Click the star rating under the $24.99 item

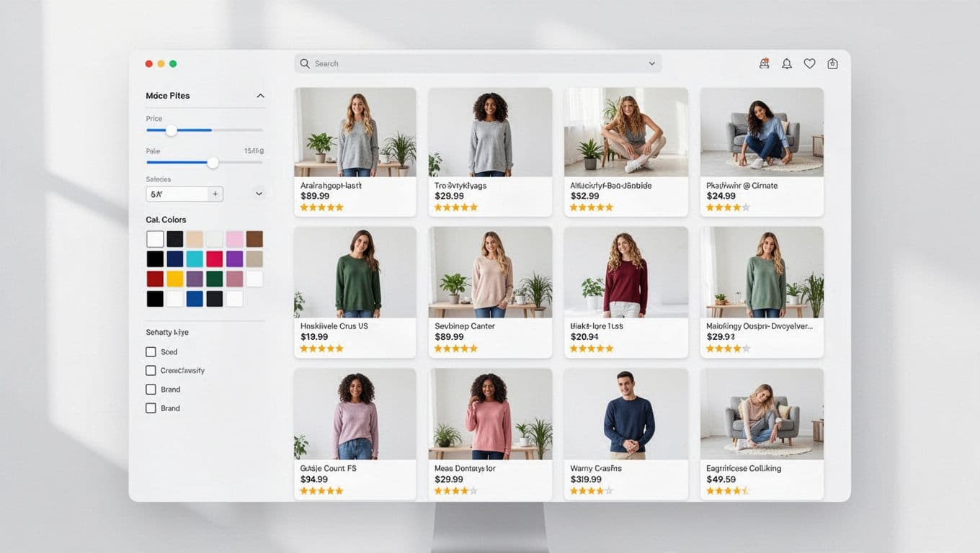tap(728, 207)
